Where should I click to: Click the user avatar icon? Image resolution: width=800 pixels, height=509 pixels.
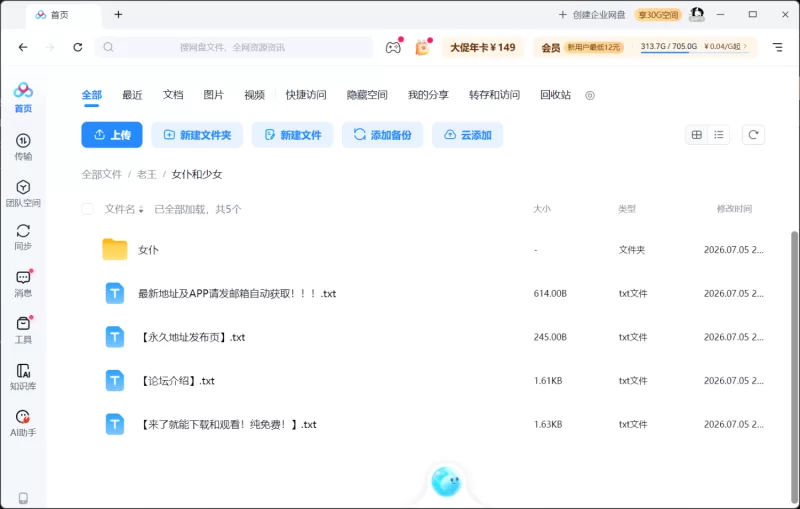pyautogui.click(x=697, y=14)
